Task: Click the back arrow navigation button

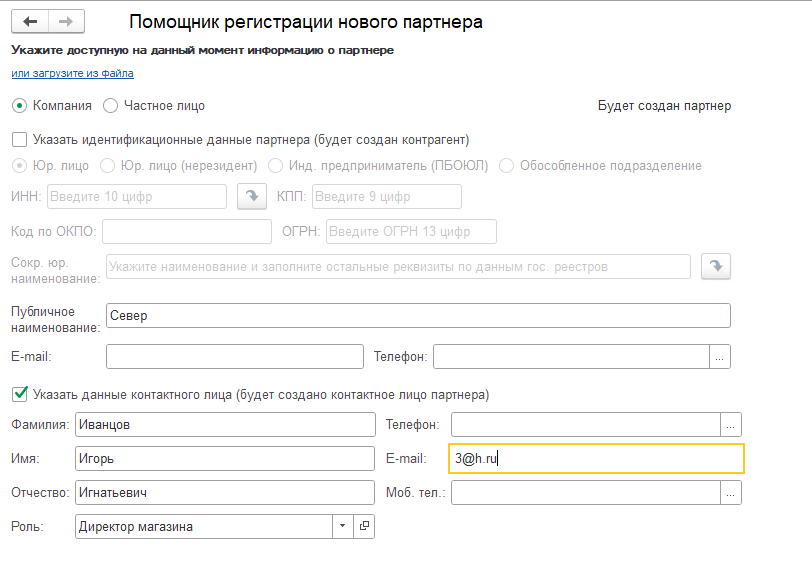Action: (30, 21)
